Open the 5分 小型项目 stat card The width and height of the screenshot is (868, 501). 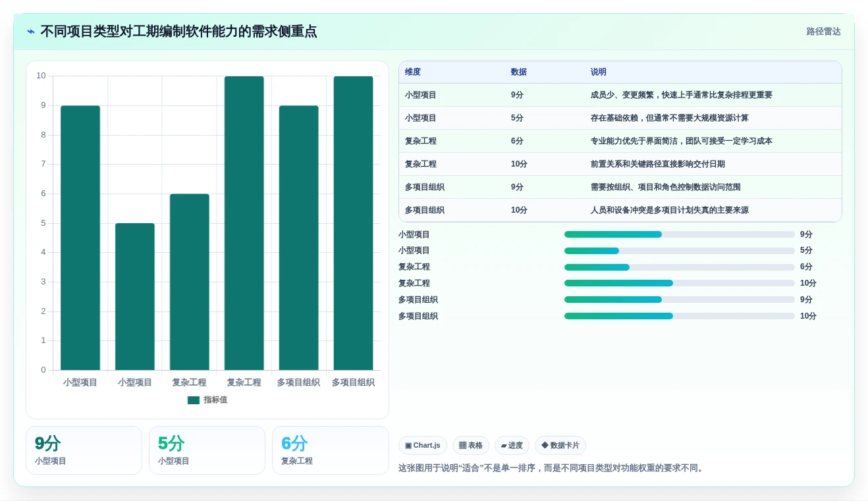click(x=207, y=450)
